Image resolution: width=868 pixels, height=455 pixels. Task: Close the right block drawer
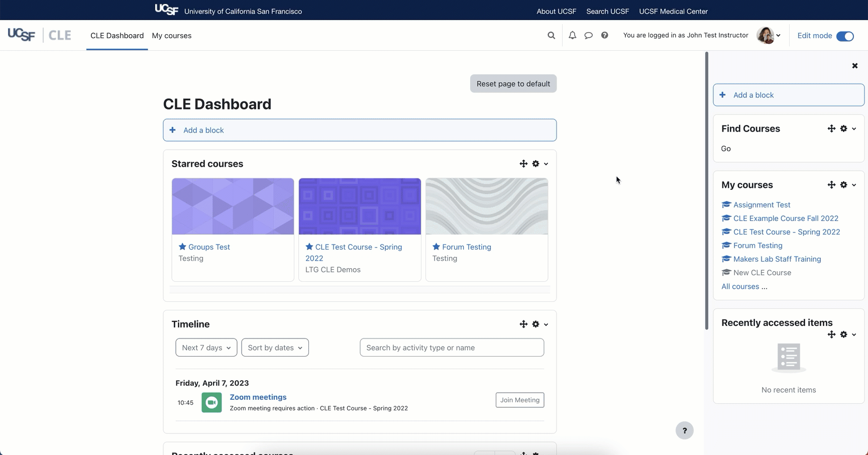(x=855, y=66)
